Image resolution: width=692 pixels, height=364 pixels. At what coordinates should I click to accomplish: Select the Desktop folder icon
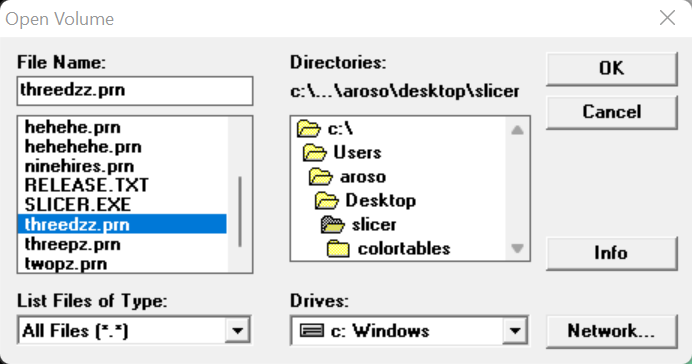click(327, 201)
